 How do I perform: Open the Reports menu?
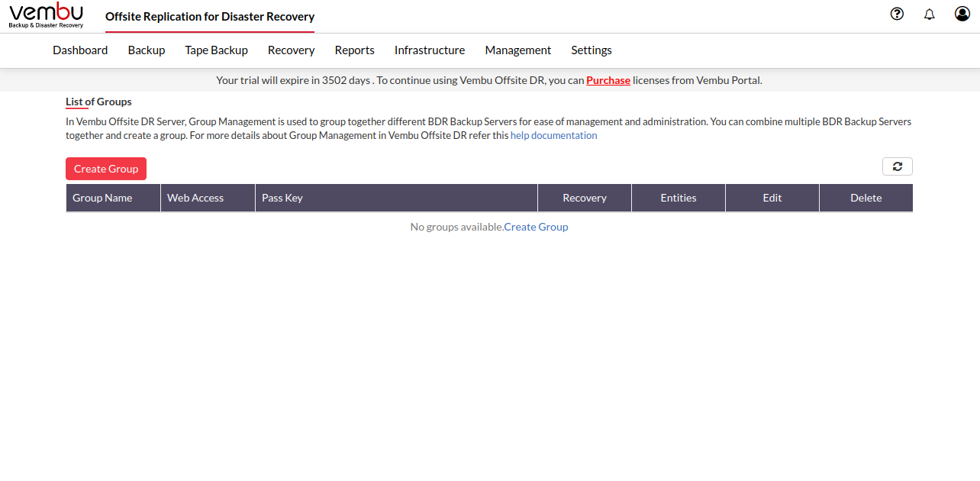[x=354, y=50]
